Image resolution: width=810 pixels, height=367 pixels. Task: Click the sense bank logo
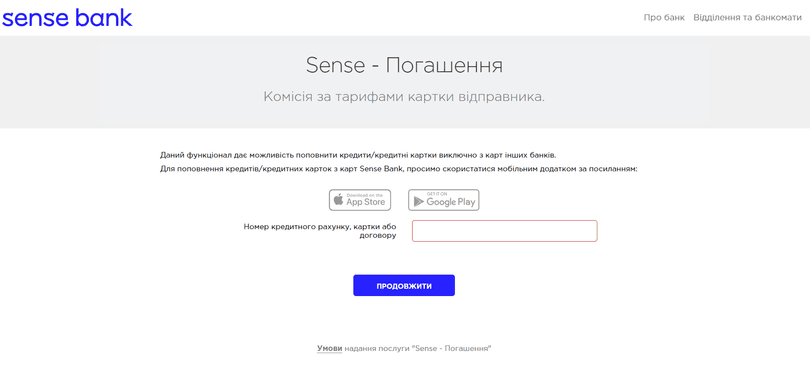(x=67, y=18)
